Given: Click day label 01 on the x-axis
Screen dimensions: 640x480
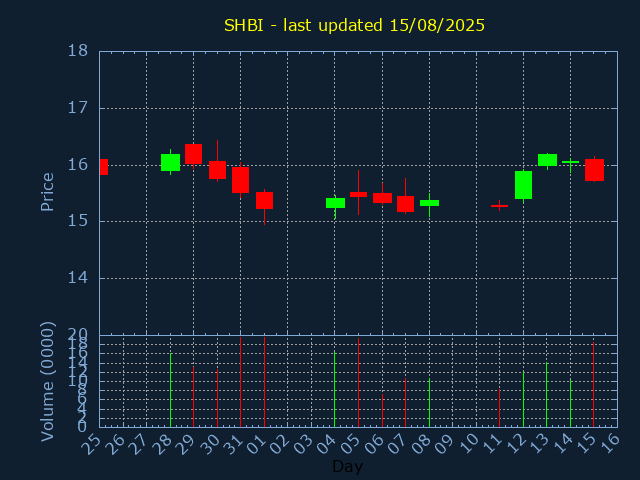Looking at the screenshot, I should (256, 444).
